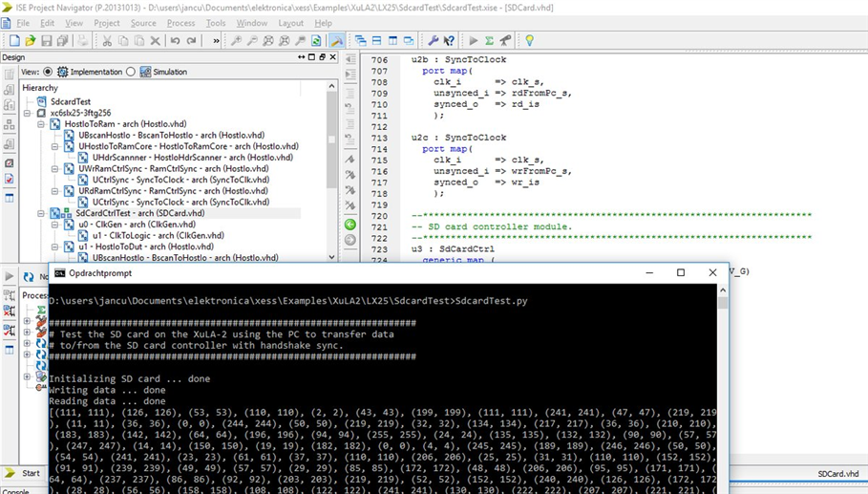Click the Open folder toolbar icon
Screen dimensions: 868x494
pyautogui.click(x=31, y=41)
